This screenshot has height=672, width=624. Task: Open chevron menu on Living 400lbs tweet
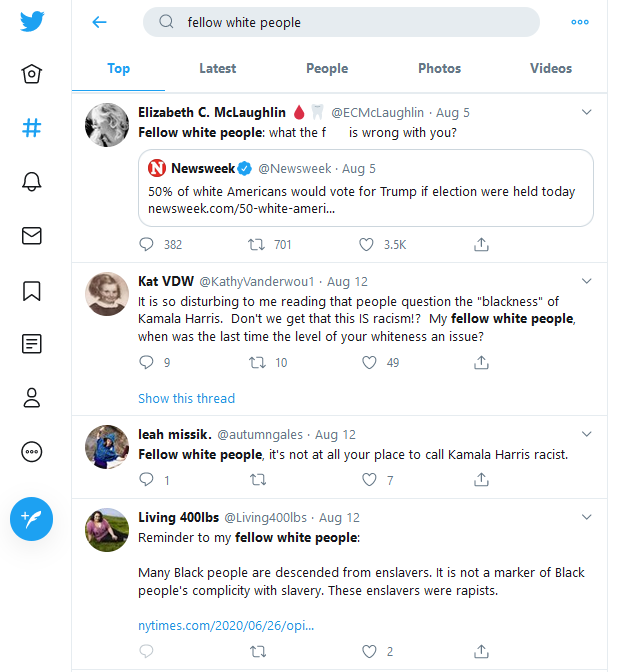586,517
